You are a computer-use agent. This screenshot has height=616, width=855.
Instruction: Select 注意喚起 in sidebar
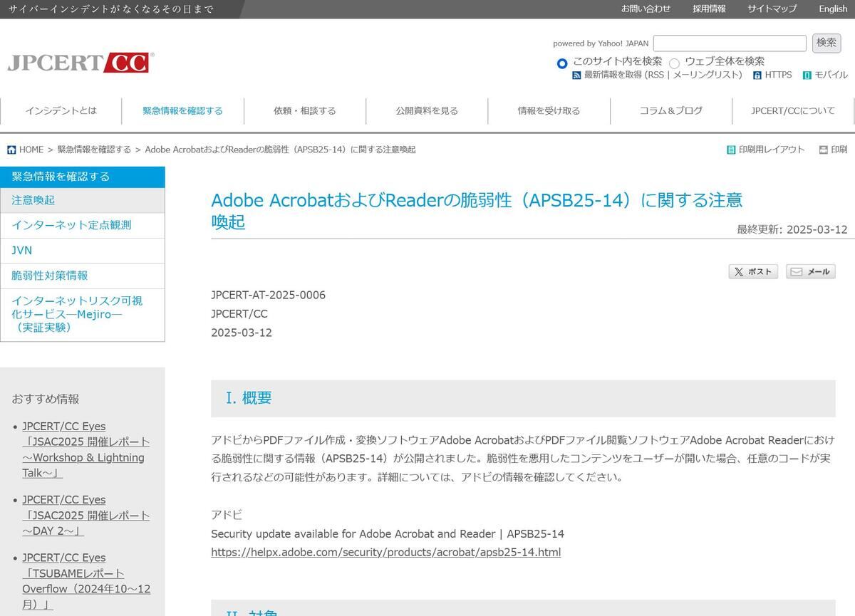pyautogui.click(x=83, y=200)
